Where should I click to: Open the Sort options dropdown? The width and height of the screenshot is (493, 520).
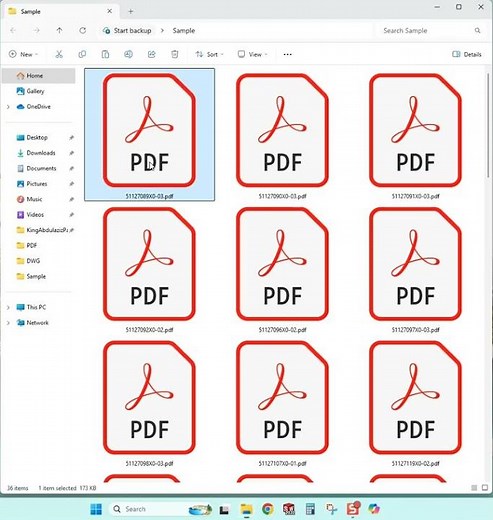[209, 54]
